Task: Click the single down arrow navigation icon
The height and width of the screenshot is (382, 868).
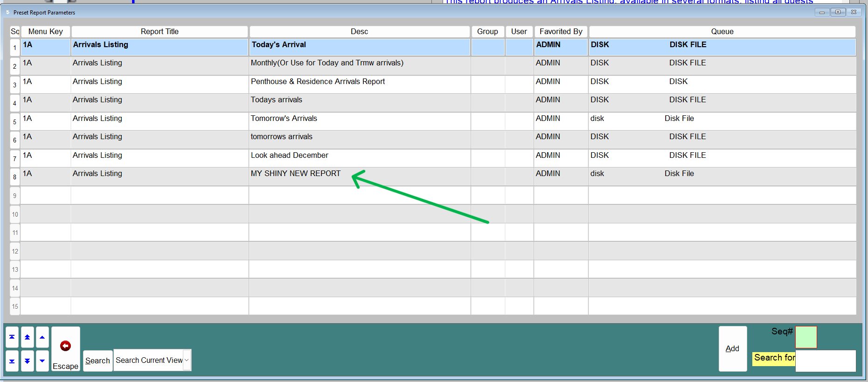Action: pos(42,361)
